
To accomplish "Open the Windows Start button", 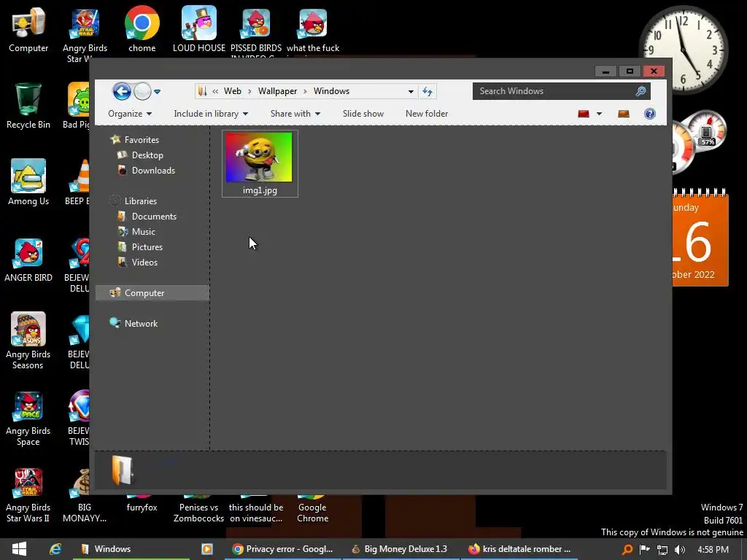I will point(19,549).
